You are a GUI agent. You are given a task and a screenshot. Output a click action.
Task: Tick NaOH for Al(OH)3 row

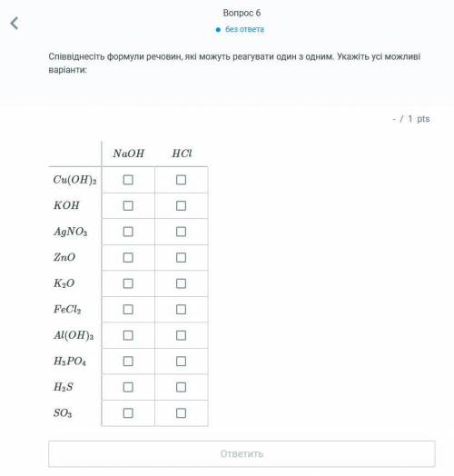click(x=128, y=335)
